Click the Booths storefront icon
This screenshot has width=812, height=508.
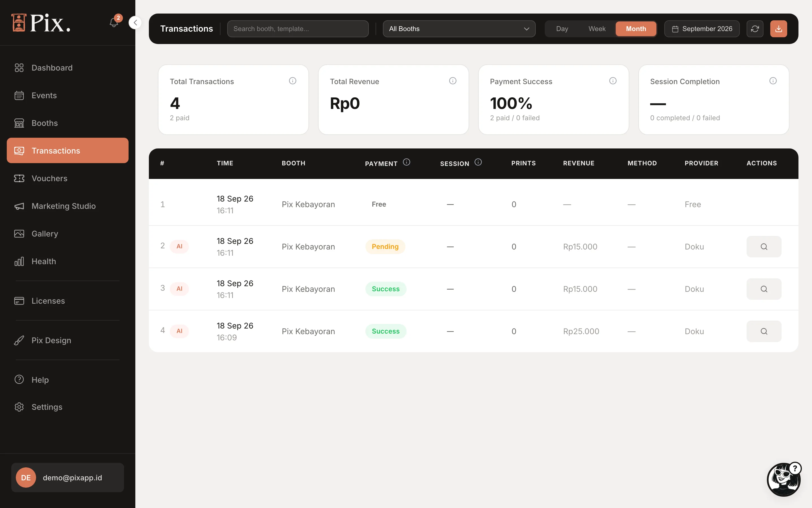19,123
